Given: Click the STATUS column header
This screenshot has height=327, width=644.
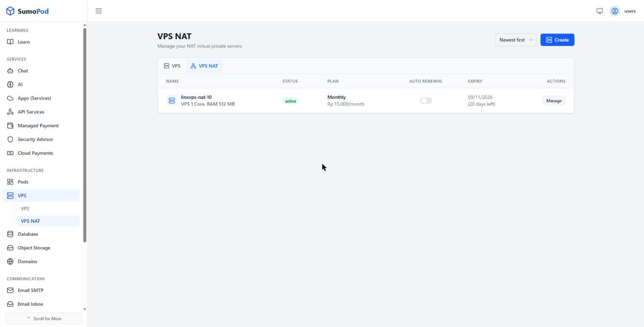Looking at the screenshot, I should [290, 81].
